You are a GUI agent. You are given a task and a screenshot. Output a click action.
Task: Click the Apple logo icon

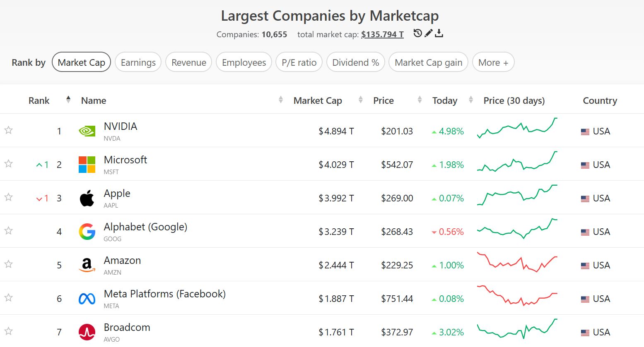click(x=87, y=198)
